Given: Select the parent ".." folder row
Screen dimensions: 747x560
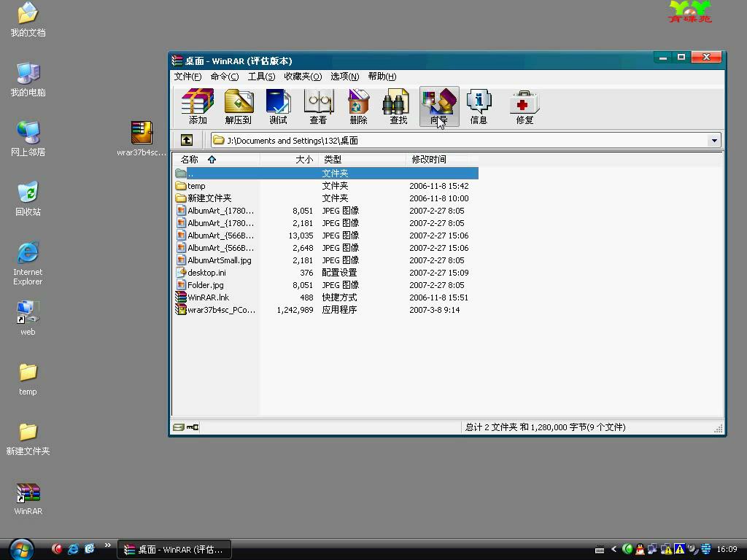Looking at the screenshot, I should click(326, 174).
